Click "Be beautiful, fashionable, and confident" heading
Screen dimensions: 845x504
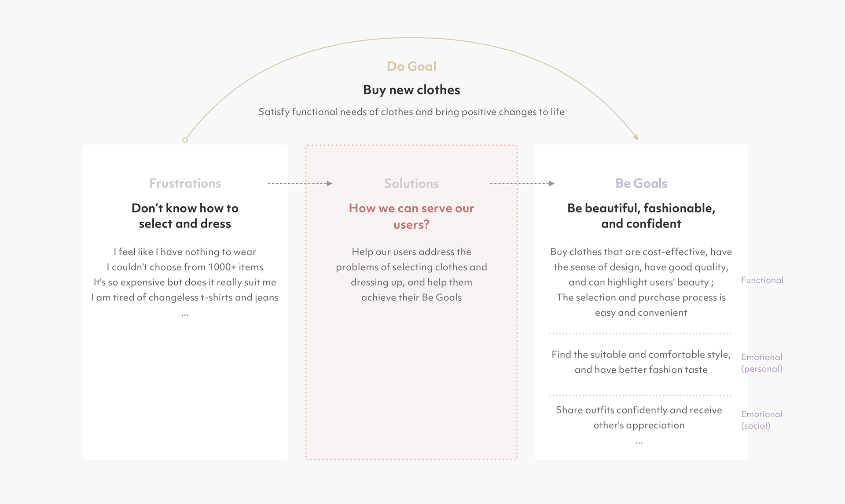[641, 215]
